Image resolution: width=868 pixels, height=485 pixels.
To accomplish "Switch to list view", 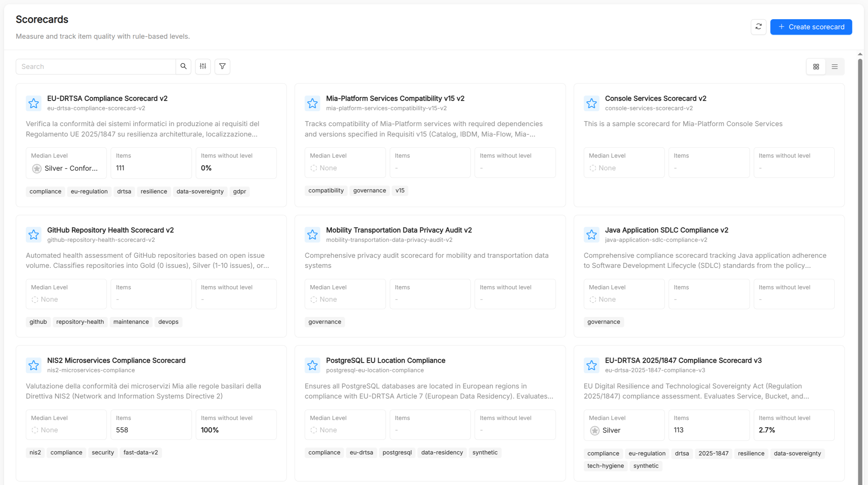I will pos(835,67).
